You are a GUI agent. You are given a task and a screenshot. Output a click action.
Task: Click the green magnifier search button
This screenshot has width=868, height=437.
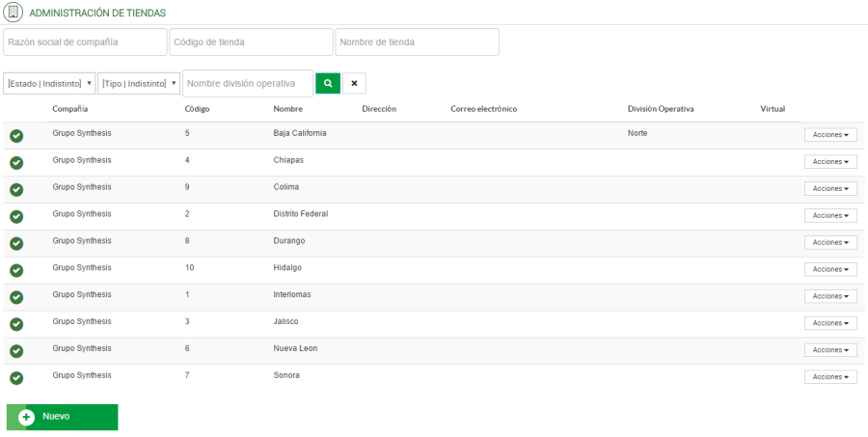pos(328,83)
